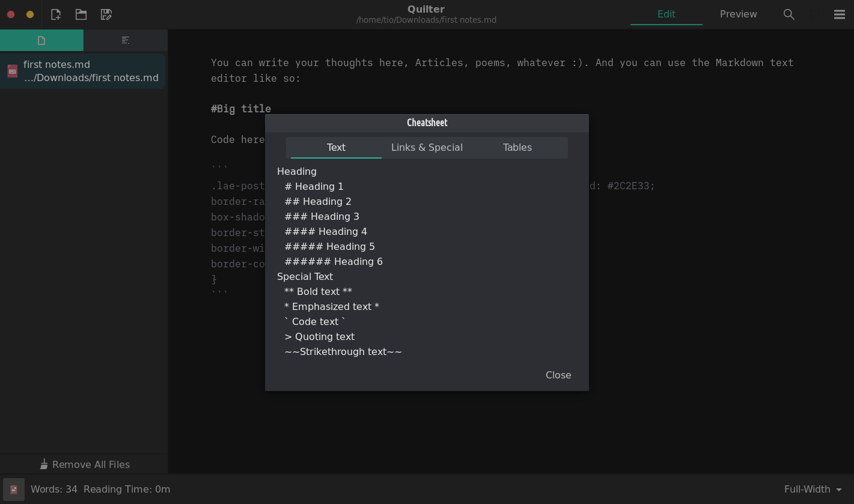Screen dimensions: 854x504
Task: Show the files list sidebar tab
Action: coord(41,40)
